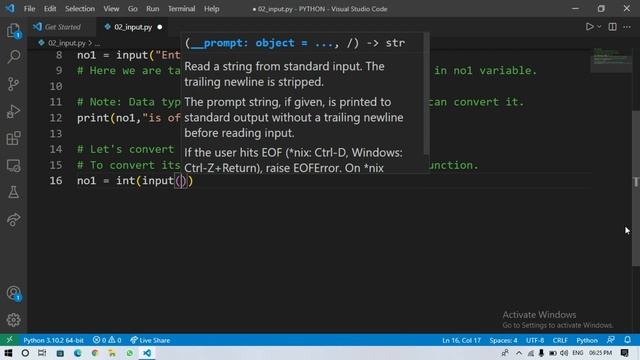Image resolution: width=640 pixels, height=360 pixels.
Task: Open the Windows Start menu
Action: pos(8,353)
